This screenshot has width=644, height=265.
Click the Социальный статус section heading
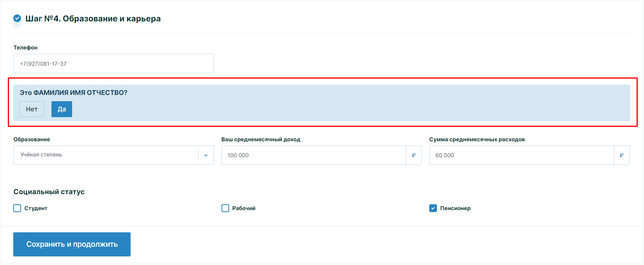click(x=49, y=192)
